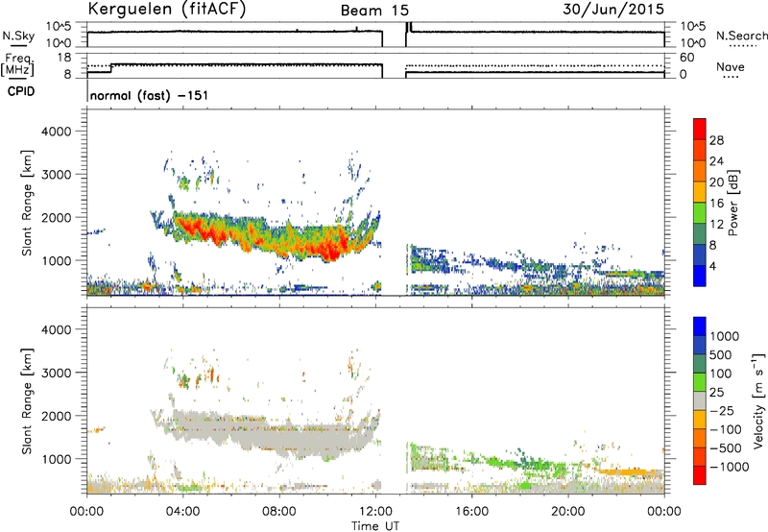Select the "Freq. [MHz]" axis label
Image resolution: width=768 pixels, height=532 pixels.
(x=17, y=64)
